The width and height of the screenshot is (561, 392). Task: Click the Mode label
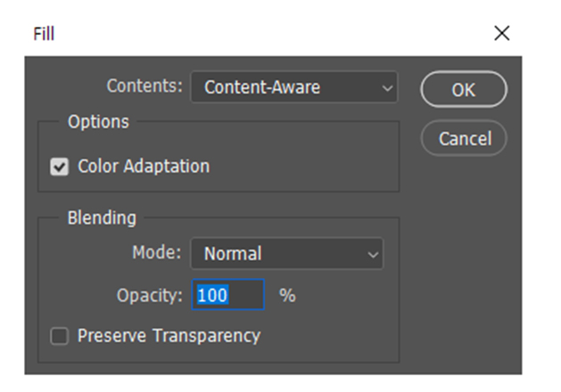point(156,253)
